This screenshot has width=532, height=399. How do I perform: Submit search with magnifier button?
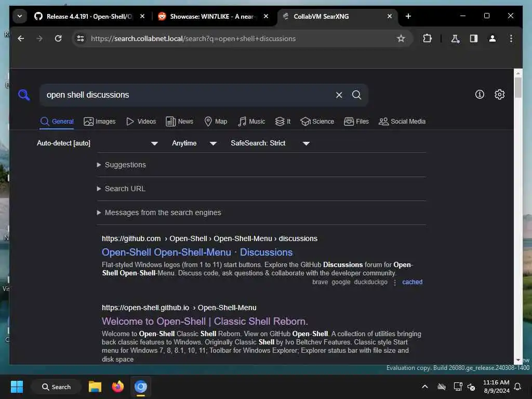pos(356,95)
